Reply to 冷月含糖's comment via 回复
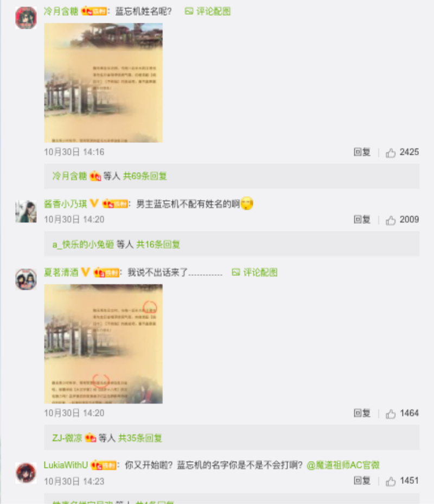The height and width of the screenshot is (504, 434). [x=362, y=152]
